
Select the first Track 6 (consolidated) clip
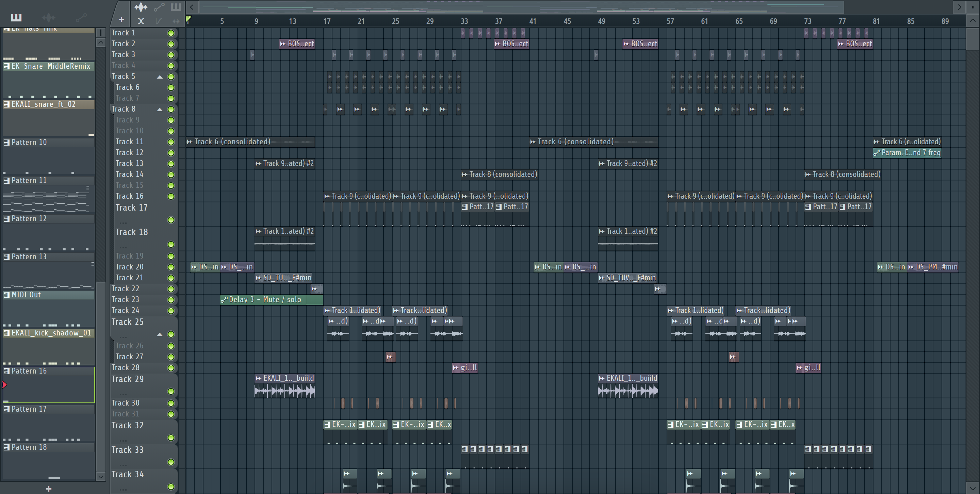250,142
